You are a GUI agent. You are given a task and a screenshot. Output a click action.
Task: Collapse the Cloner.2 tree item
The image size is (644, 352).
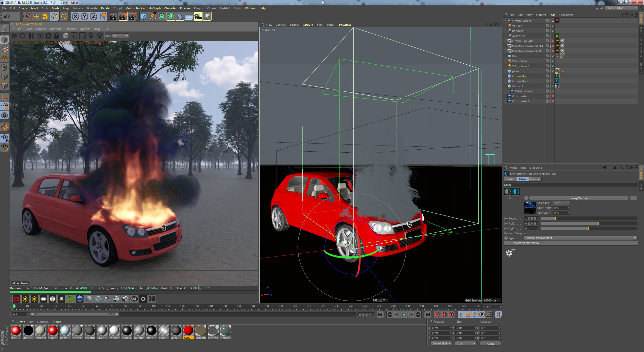[505, 86]
